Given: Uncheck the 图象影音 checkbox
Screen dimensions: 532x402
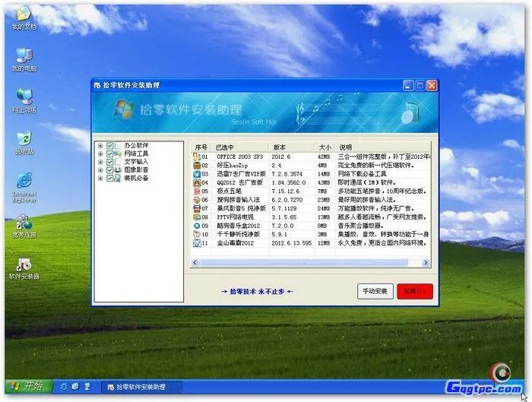Looking at the screenshot, I should click(109, 170).
